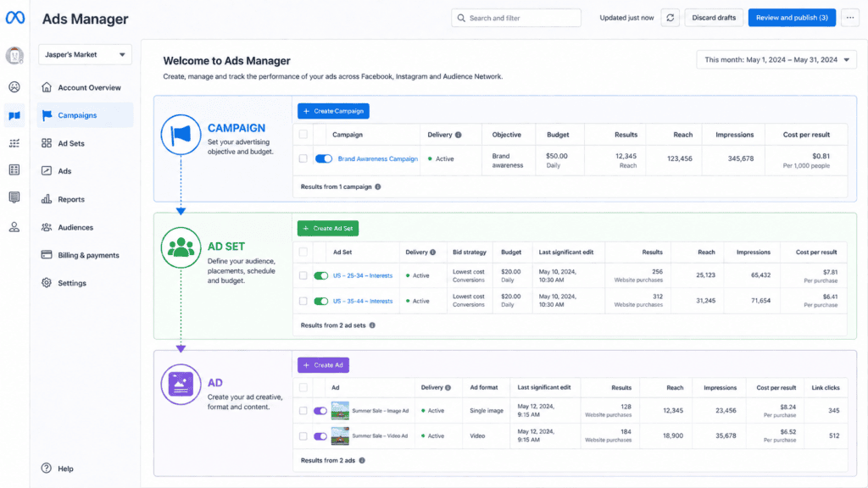Open US – 25-34 – Interests ad set link
The height and width of the screenshot is (488, 868).
click(363, 275)
